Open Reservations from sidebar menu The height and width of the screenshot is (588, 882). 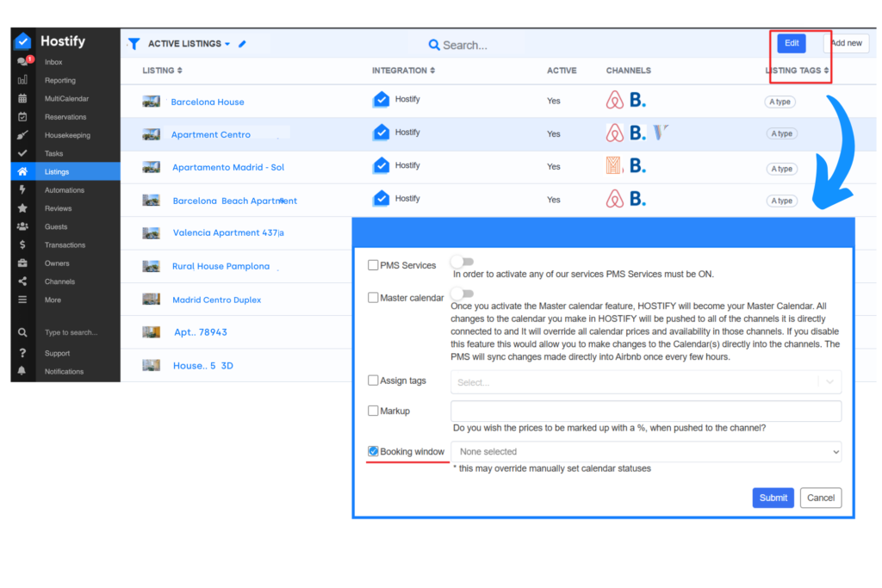pyautogui.click(x=65, y=117)
